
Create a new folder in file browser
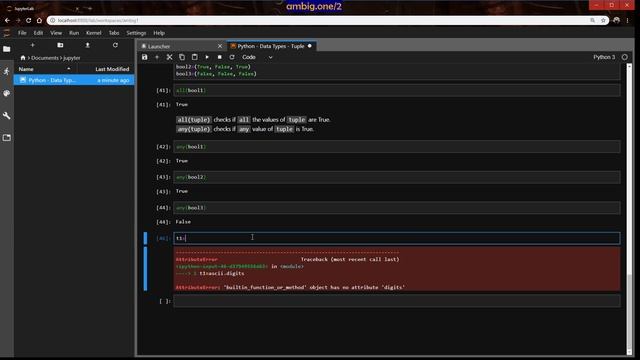(60, 45)
